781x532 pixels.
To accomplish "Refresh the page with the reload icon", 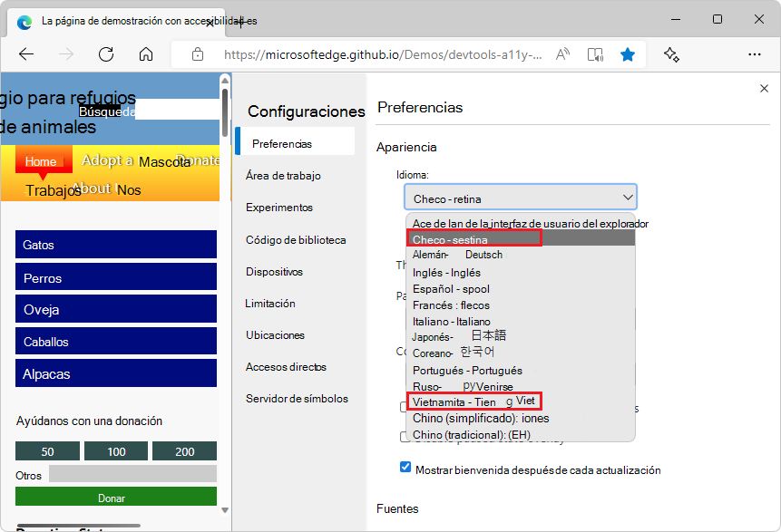I will [x=105, y=54].
